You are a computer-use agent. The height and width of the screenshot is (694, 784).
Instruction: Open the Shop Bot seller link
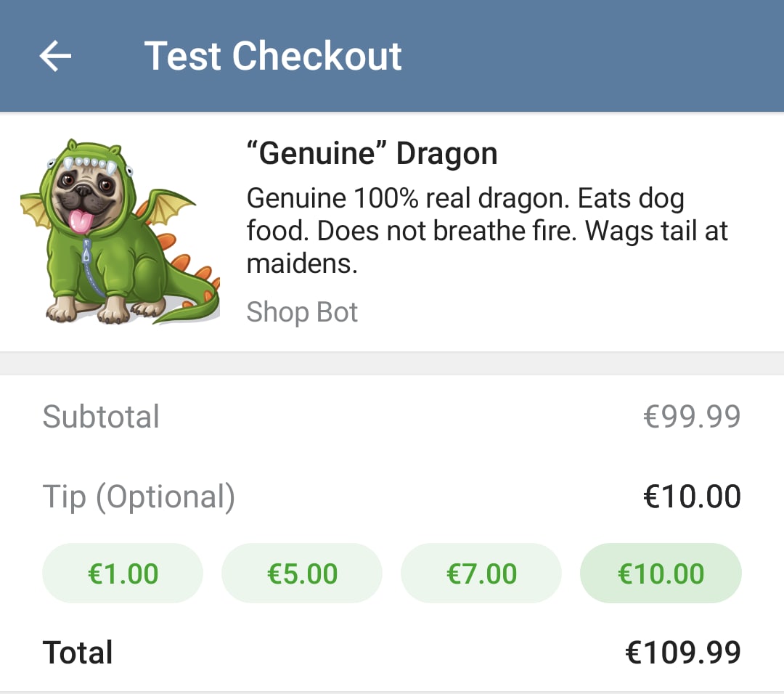pyautogui.click(x=302, y=312)
